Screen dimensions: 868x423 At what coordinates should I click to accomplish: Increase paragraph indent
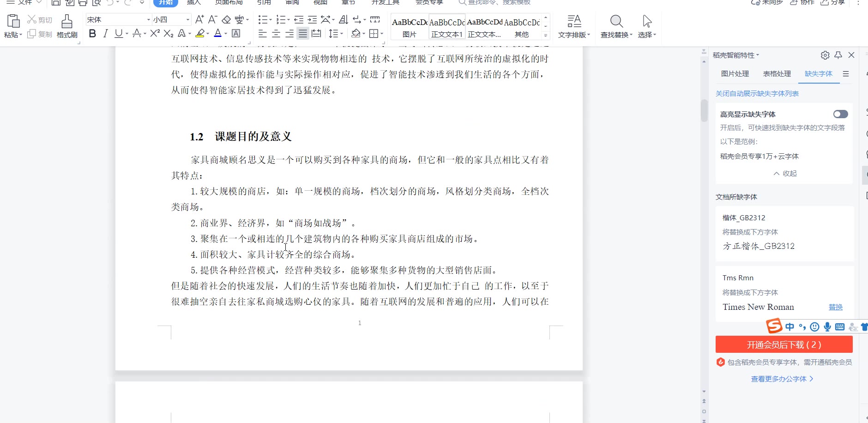[x=313, y=19]
